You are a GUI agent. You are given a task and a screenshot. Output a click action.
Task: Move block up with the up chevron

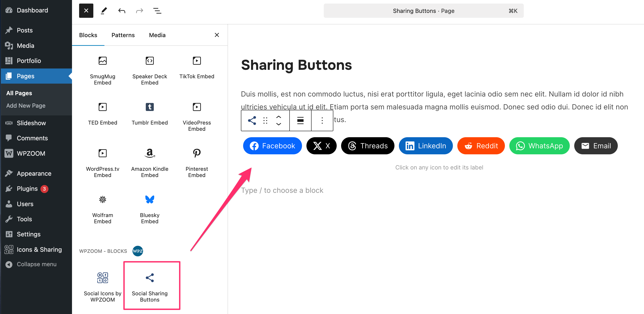pyautogui.click(x=278, y=117)
